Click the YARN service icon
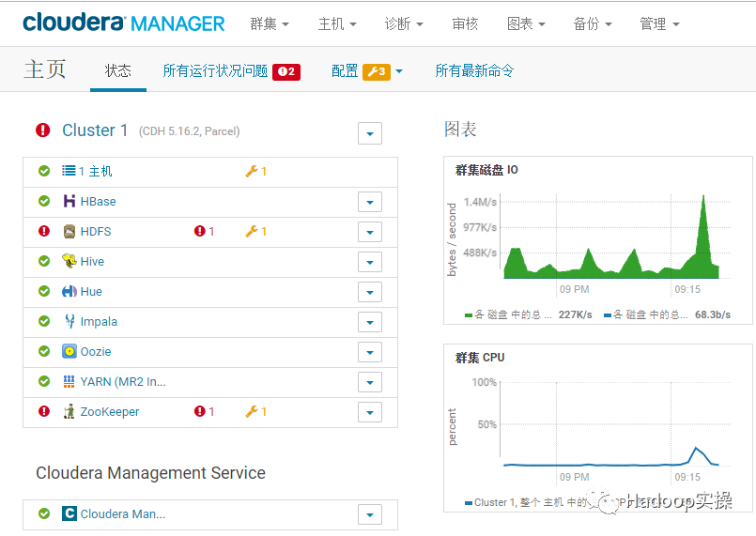Image resolution: width=756 pixels, height=536 pixels. pos(69,381)
